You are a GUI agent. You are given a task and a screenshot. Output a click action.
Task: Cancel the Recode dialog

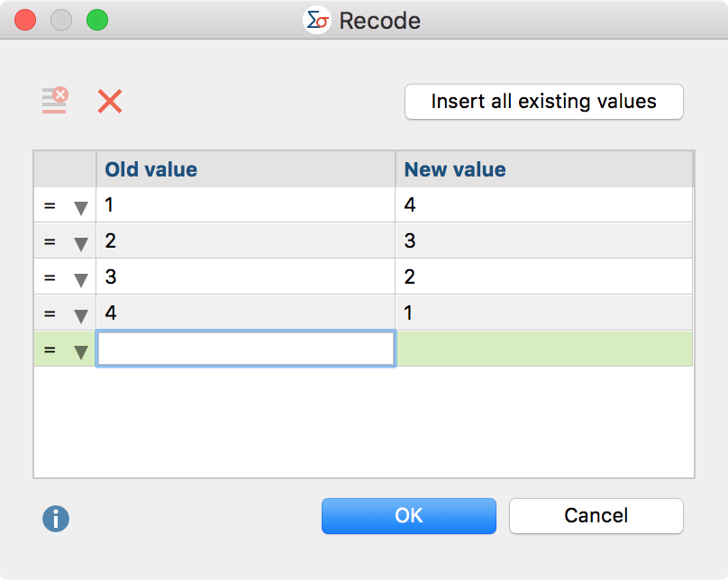596,515
